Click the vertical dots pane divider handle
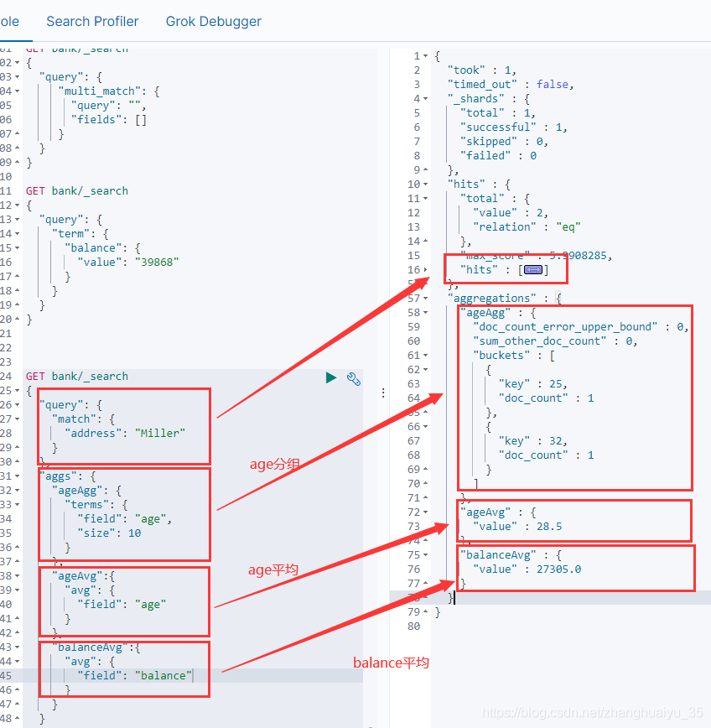 383,393
